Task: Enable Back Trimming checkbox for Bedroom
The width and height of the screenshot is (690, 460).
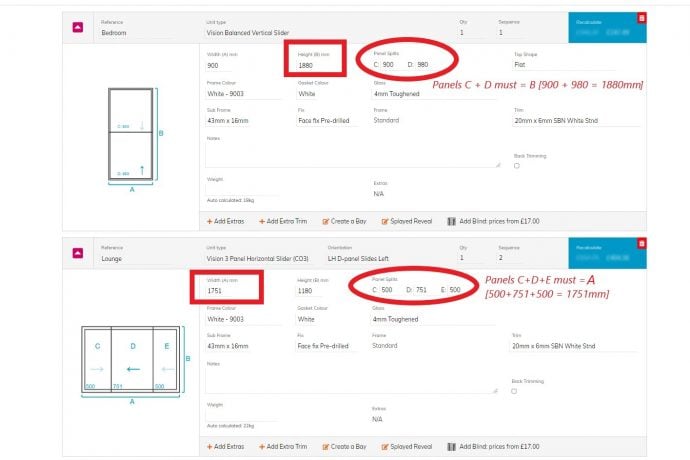Action: click(x=516, y=166)
